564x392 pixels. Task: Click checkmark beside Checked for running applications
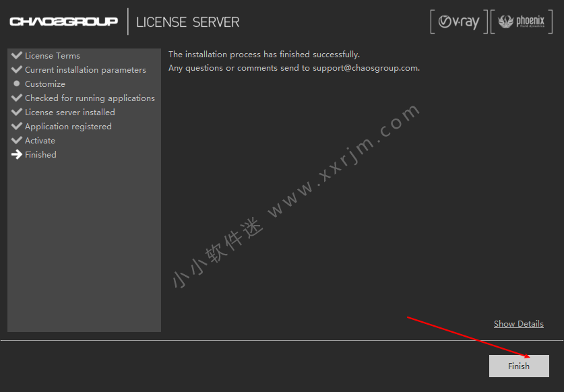17,98
